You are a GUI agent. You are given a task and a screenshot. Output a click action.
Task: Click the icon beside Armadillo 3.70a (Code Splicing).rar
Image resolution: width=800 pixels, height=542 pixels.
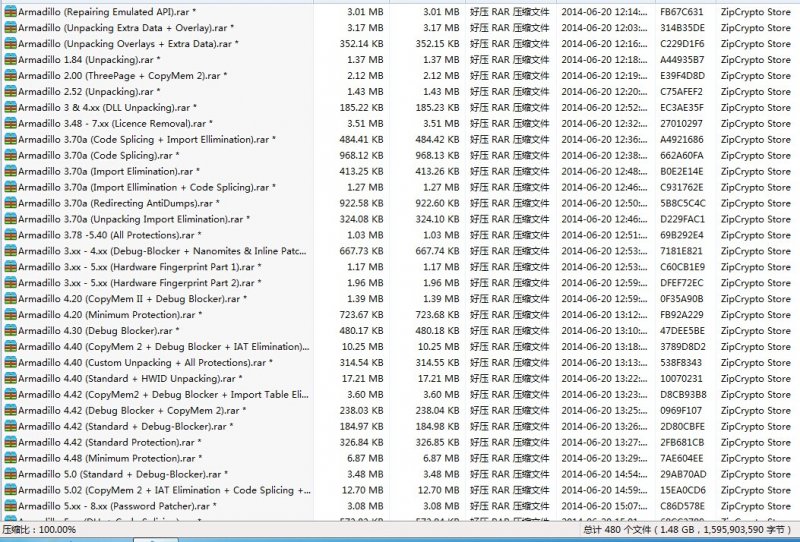point(10,155)
